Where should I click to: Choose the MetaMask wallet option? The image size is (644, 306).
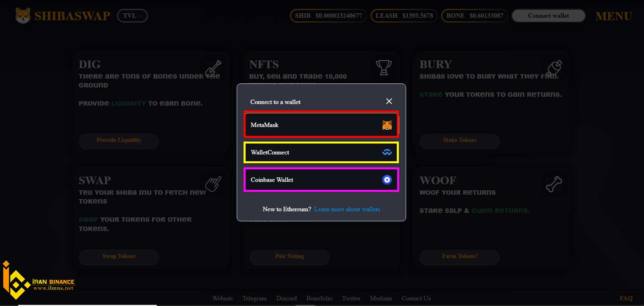321,125
